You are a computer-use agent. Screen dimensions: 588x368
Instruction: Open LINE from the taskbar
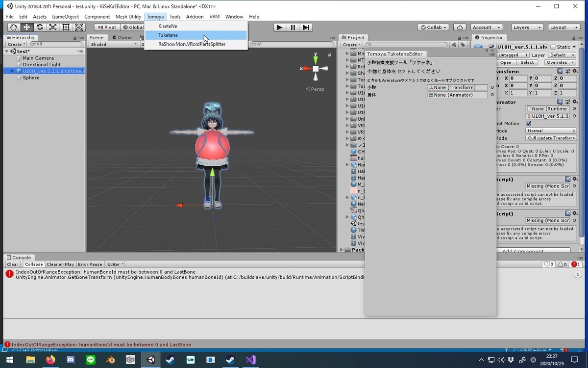pyautogui.click(x=91, y=360)
